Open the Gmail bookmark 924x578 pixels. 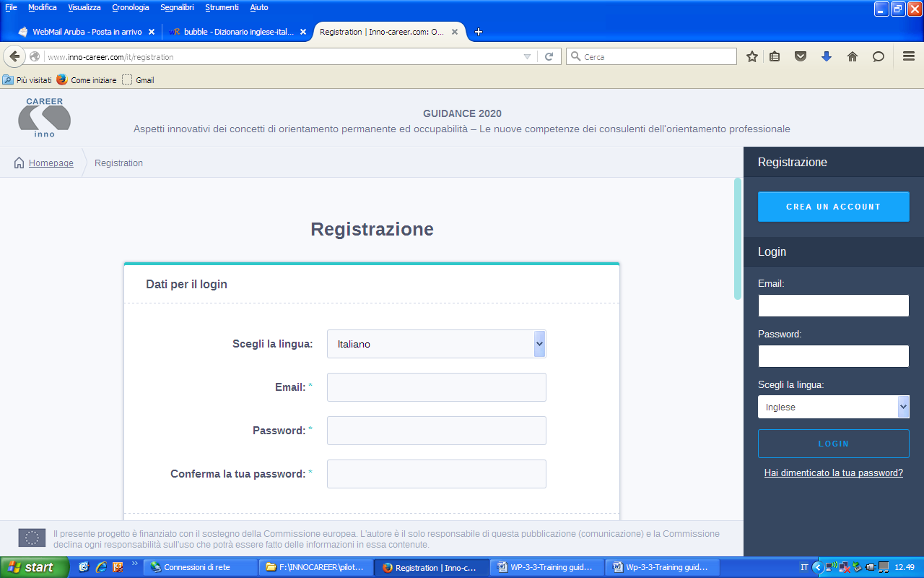click(138, 80)
